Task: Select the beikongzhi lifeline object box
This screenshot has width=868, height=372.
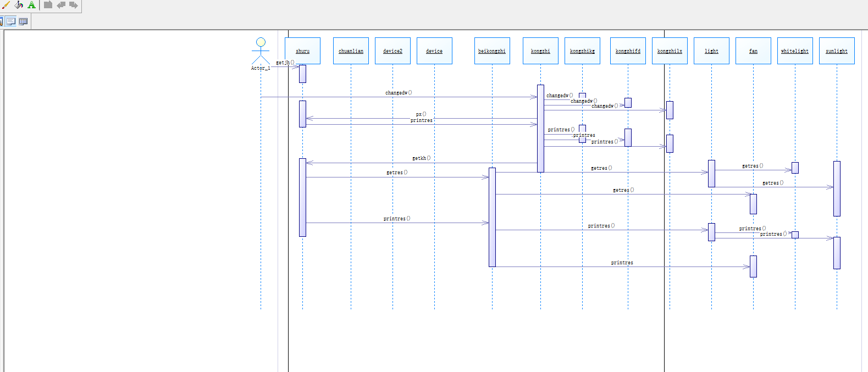Action: tap(492, 51)
